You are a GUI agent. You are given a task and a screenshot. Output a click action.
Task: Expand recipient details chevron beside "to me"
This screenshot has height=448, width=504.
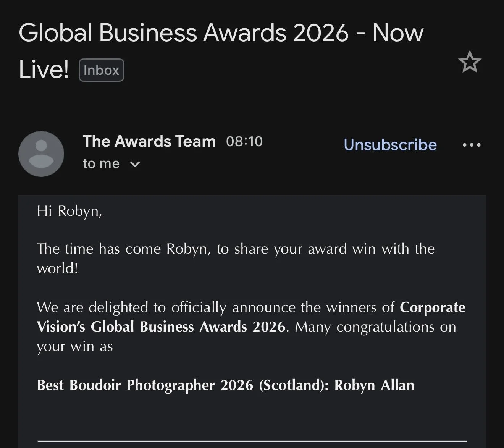(x=135, y=164)
